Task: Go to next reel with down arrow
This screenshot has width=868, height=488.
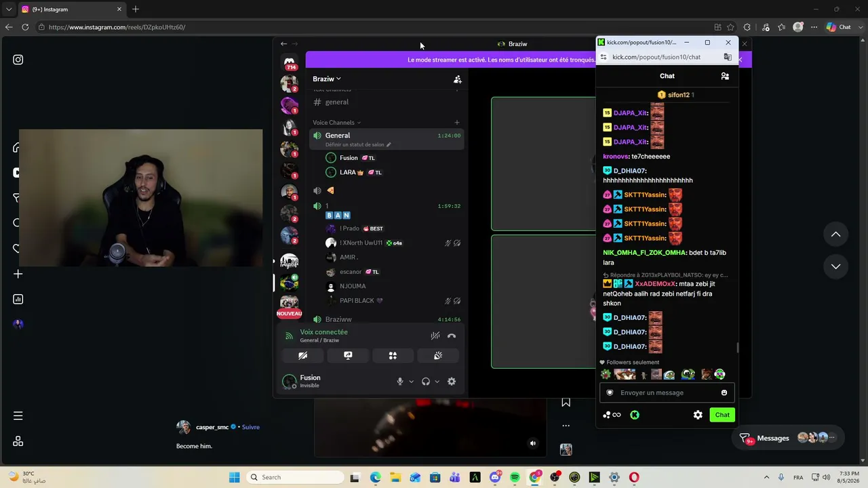Action: (836, 266)
